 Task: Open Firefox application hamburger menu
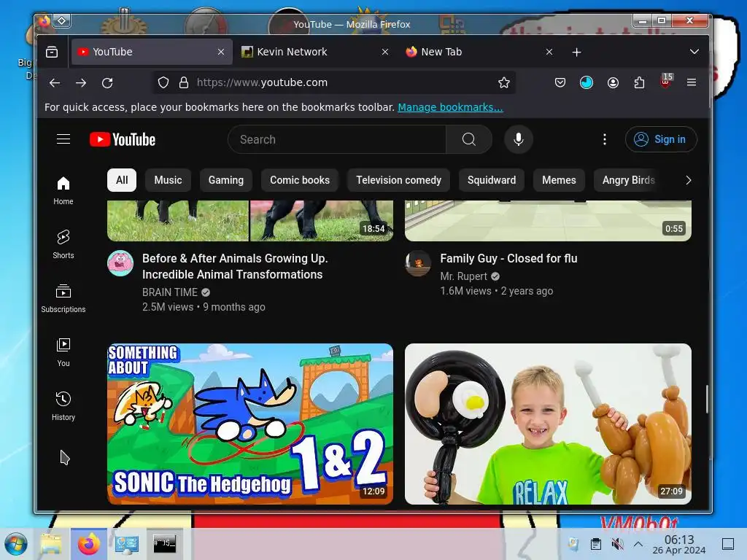pyautogui.click(x=692, y=83)
